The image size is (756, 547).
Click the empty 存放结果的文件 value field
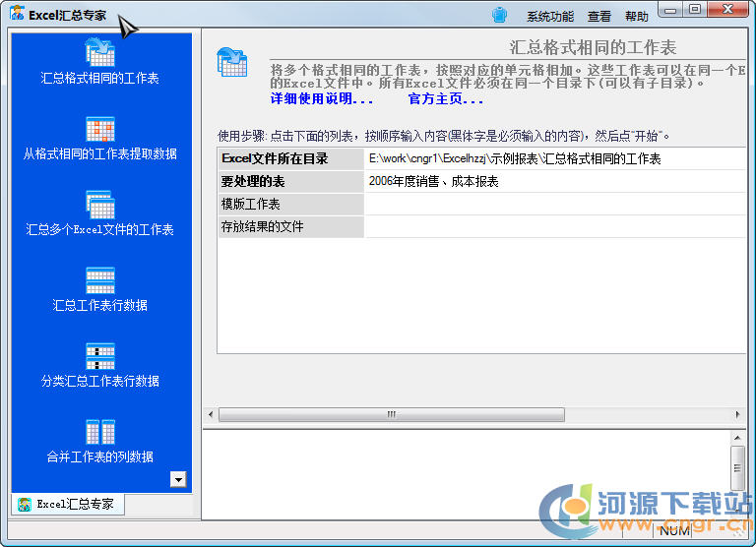555,227
